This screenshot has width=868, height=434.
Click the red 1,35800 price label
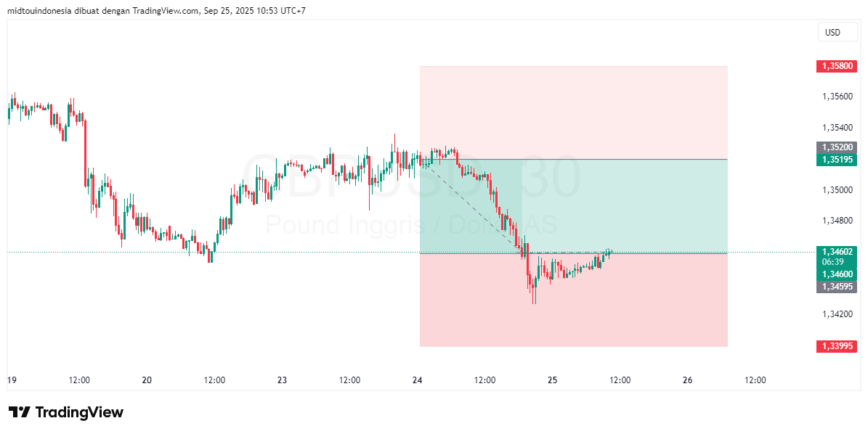(x=837, y=66)
